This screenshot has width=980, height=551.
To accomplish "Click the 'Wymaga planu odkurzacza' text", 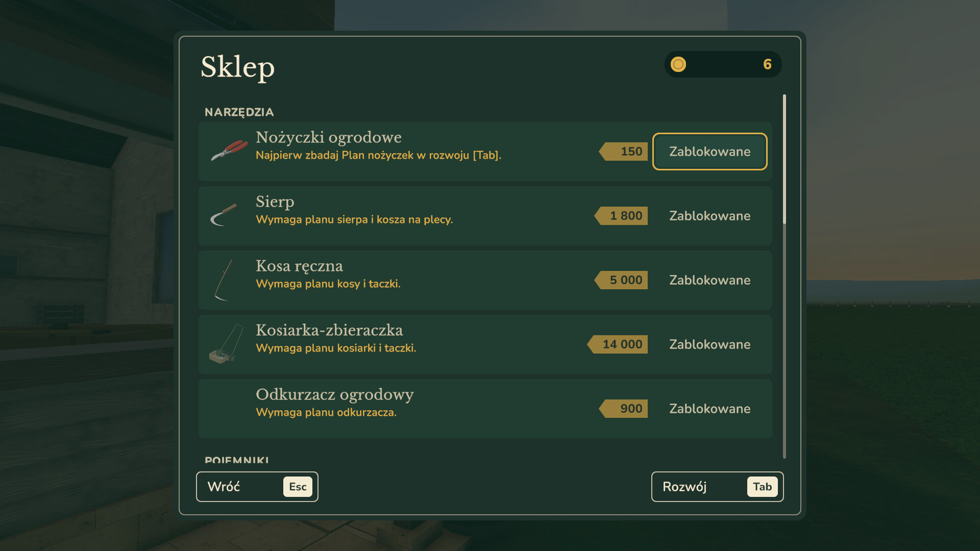I will (x=326, y=412).
